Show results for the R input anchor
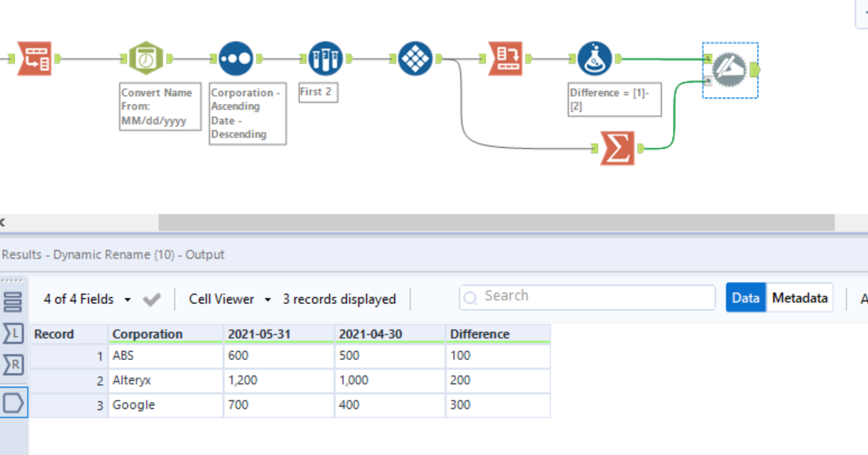 (x=14, y=365)
